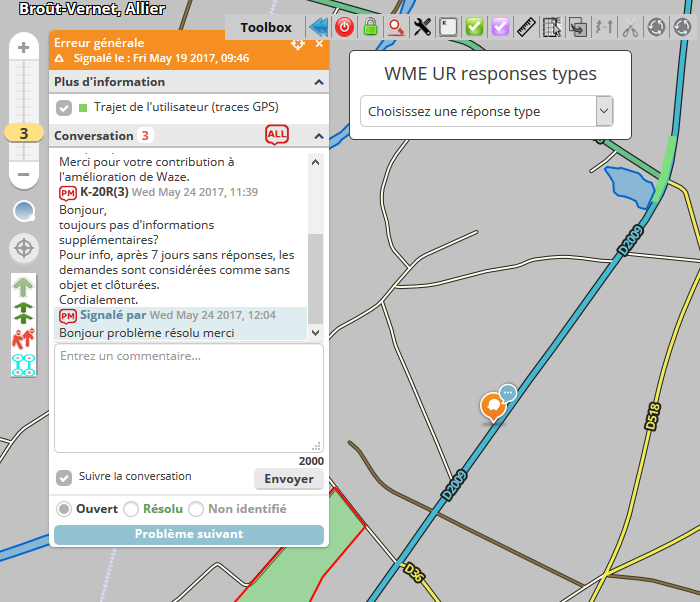Zoom in with the plus button

coord(24,47)
